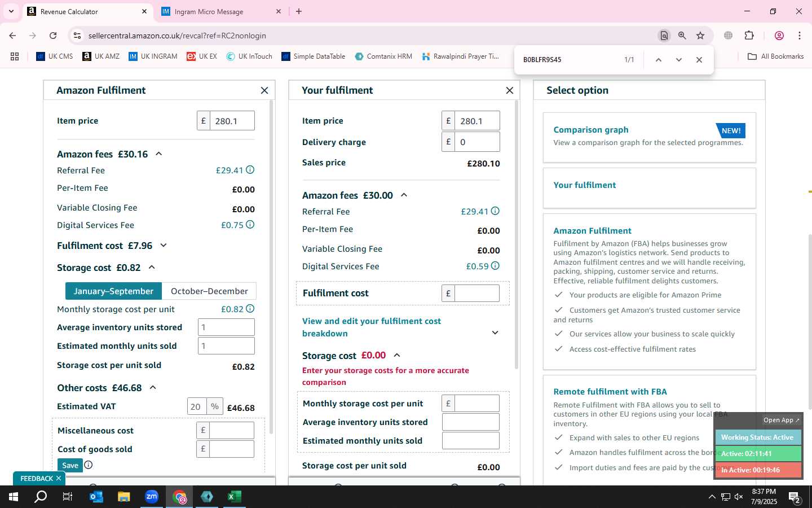Edit Amazon Fulfilment item price field
This screenshot has width=812, height=508.
(232, 121)
